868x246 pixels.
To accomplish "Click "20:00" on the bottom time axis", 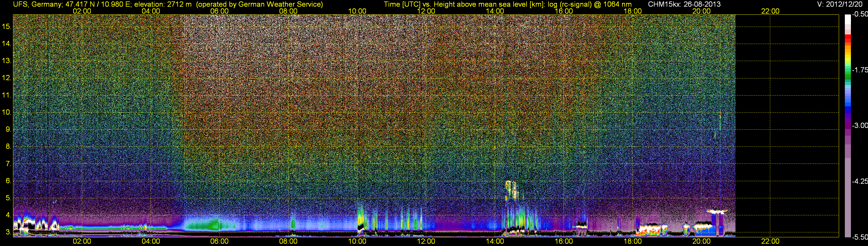I will coord(702,242).
